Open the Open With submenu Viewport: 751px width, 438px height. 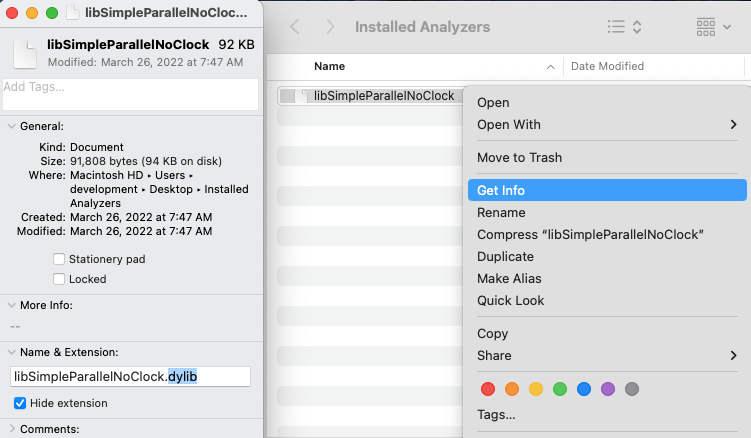click(x=607, y=125)
